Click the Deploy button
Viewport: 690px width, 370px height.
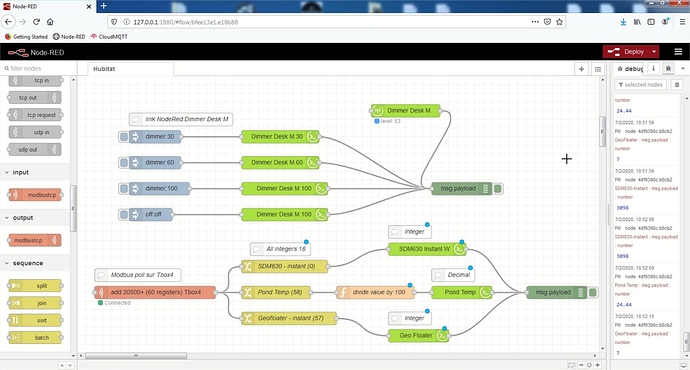point(626,51)
